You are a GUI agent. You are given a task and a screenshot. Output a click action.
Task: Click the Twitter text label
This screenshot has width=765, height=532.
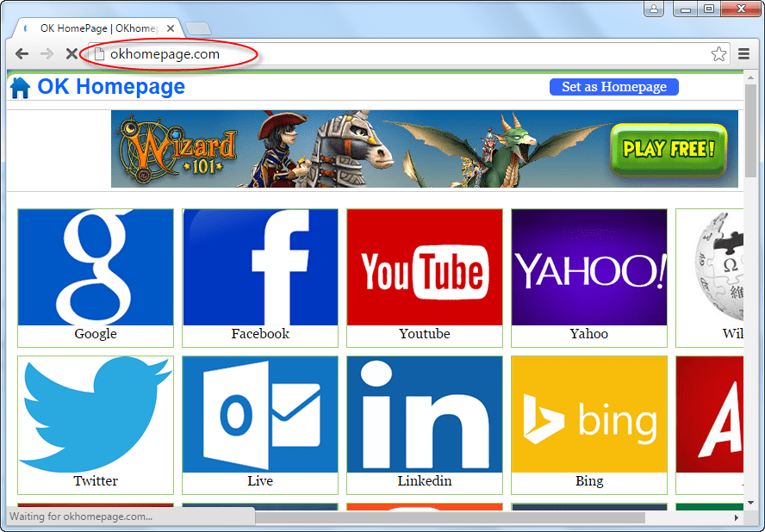tap(96, 481)
